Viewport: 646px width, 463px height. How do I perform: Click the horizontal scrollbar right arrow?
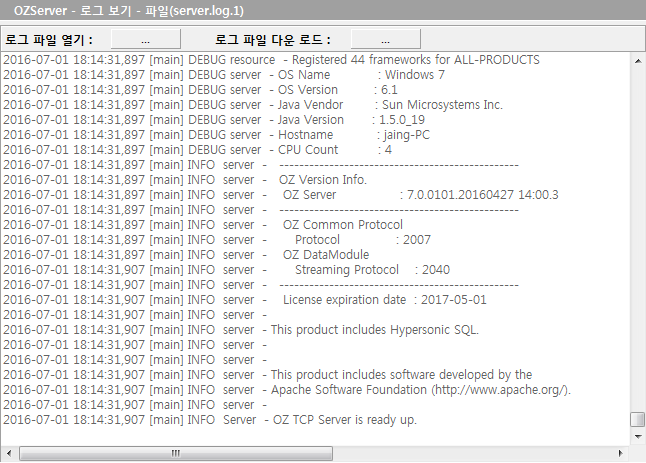click(621, 453)
